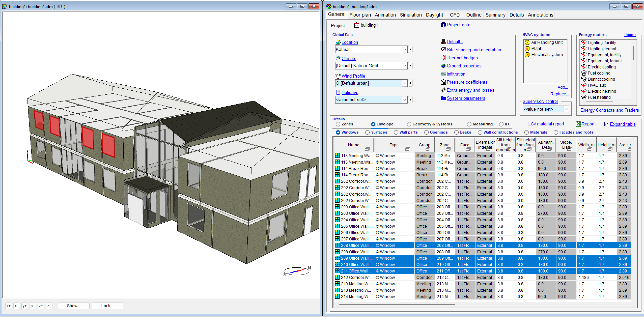The image size is (644, 317).
Task: Click the Show... button
Action: [74, 306]
